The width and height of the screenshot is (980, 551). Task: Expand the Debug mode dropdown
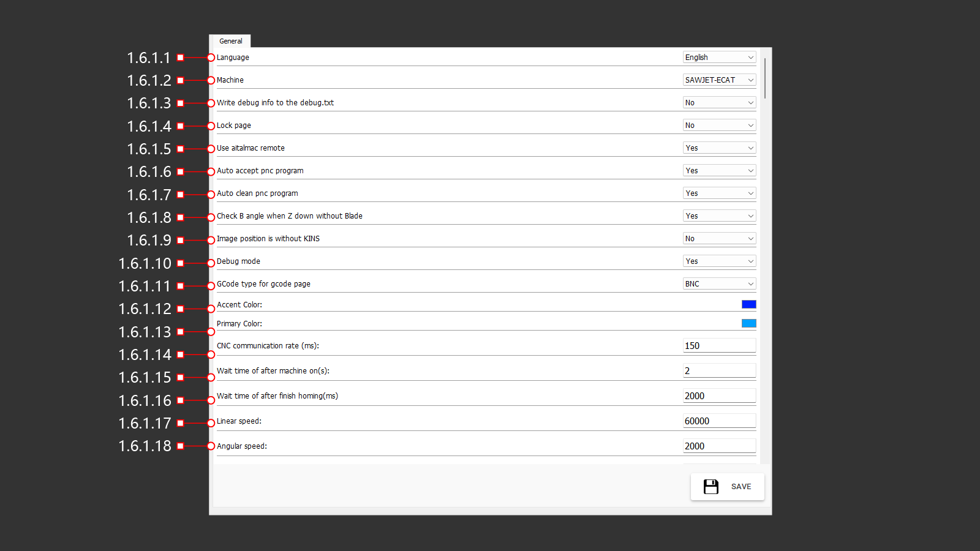[x=719, y=261]
